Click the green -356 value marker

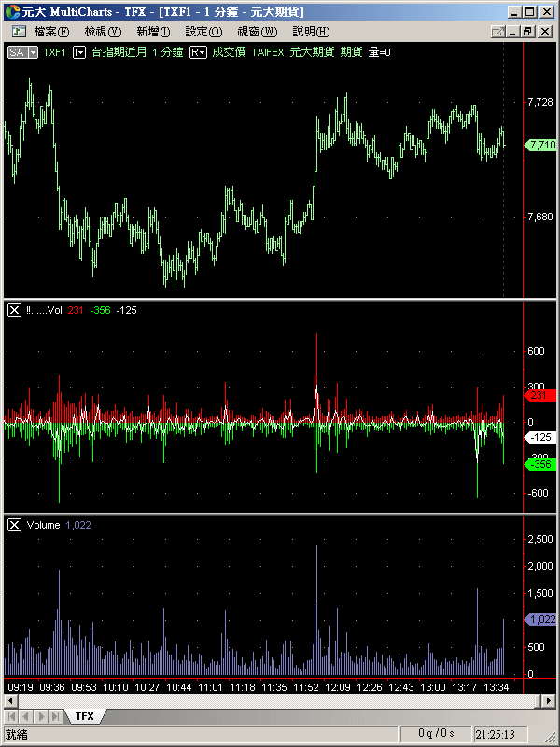click(540, 464)
